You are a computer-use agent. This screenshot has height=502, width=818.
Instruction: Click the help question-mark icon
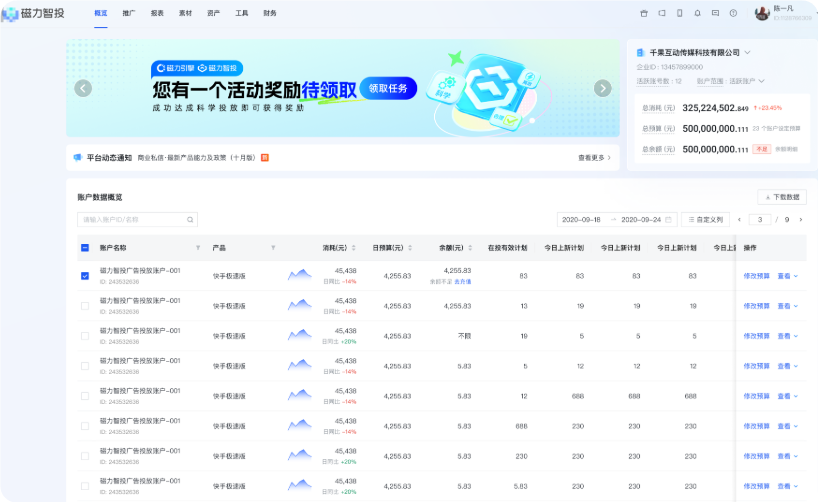(733, 13)
